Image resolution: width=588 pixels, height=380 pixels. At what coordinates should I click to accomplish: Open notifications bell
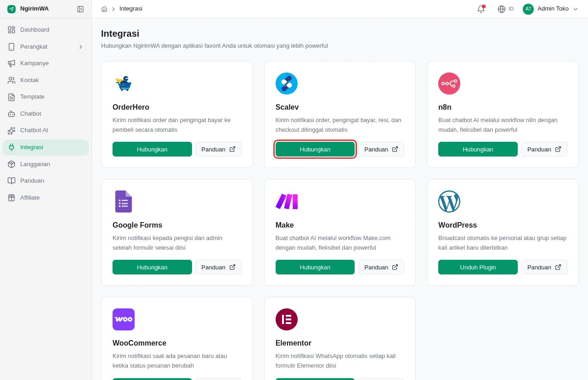click(481, 9)
